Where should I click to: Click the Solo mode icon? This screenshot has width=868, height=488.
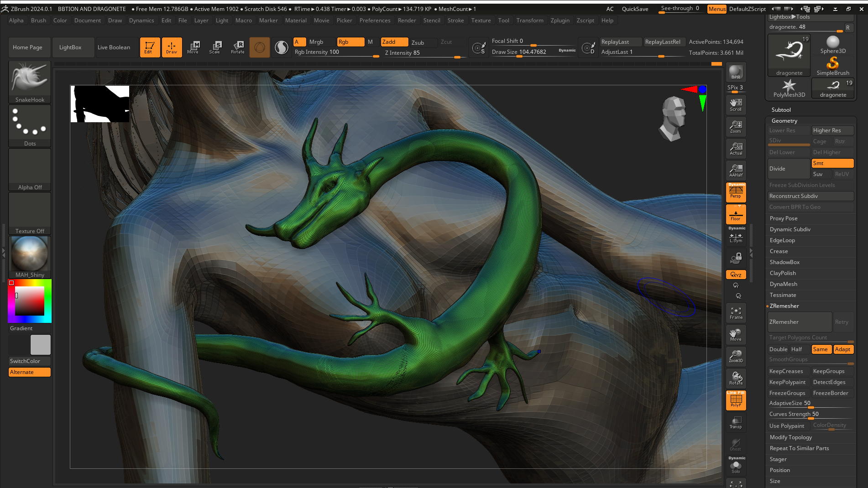pyautogui.click(x=736, y=467)
